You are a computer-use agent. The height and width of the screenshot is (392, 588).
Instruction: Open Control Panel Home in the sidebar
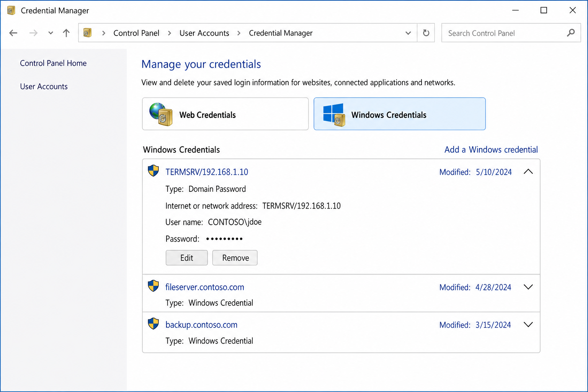coord(53,63)
